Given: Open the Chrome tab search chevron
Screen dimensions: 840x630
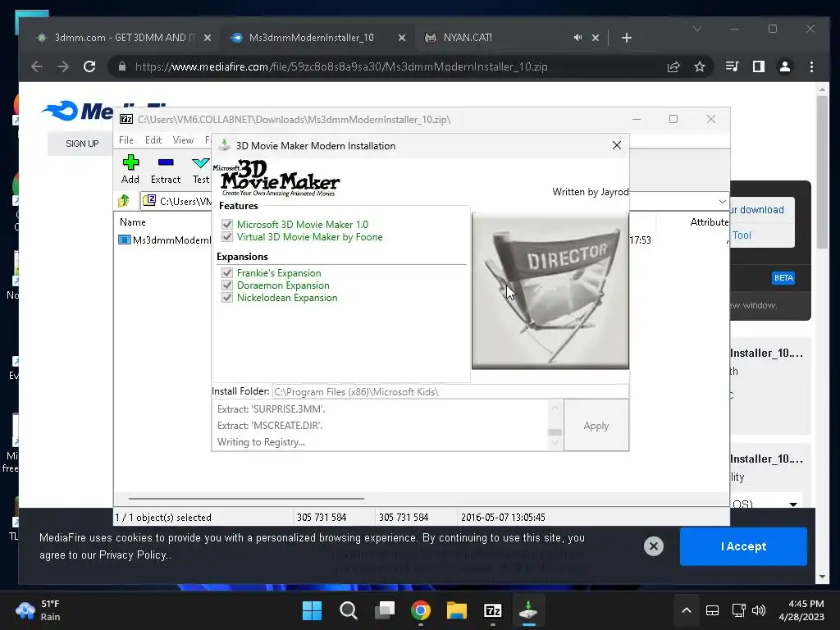Looking at the screenshot, I should (697, 29).
